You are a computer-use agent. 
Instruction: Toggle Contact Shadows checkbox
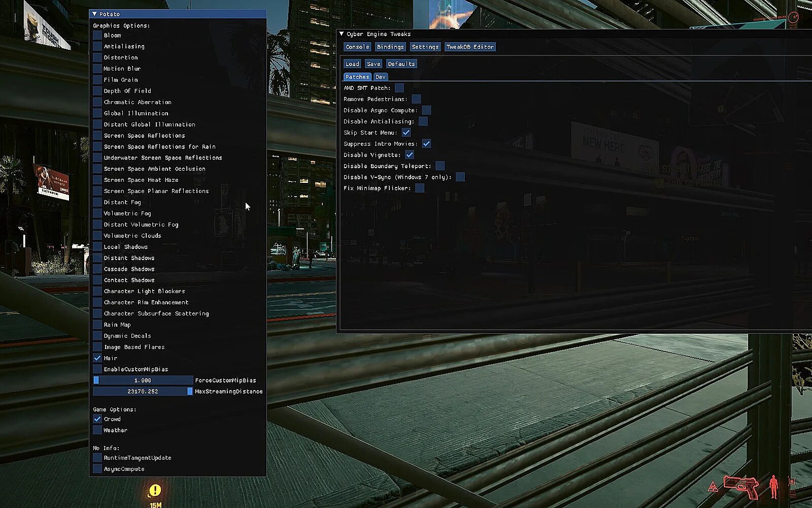pyautogui.click(x=97, y=280)
